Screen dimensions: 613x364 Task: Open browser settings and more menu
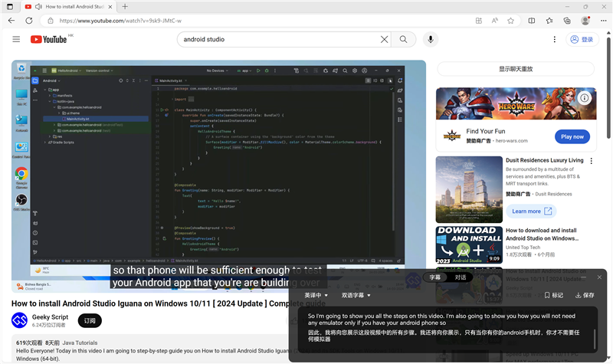pyautogui.click(x=604, y=21)
